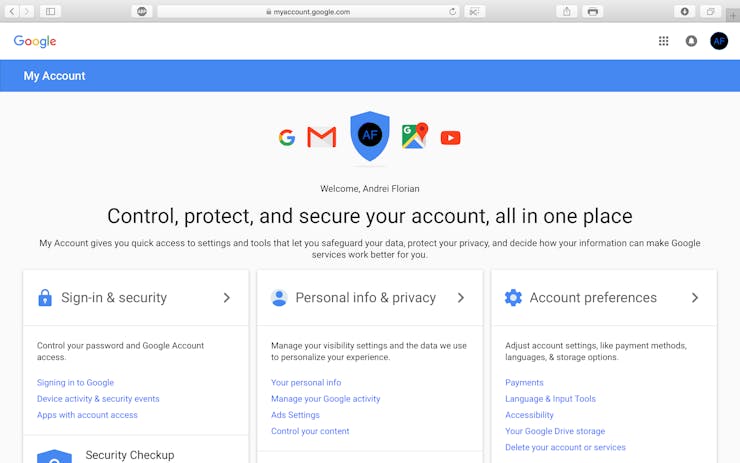Open Your Google Drive storage link
Image resolution: width=740 pixels, height=463 pixels.
[555, 431]
